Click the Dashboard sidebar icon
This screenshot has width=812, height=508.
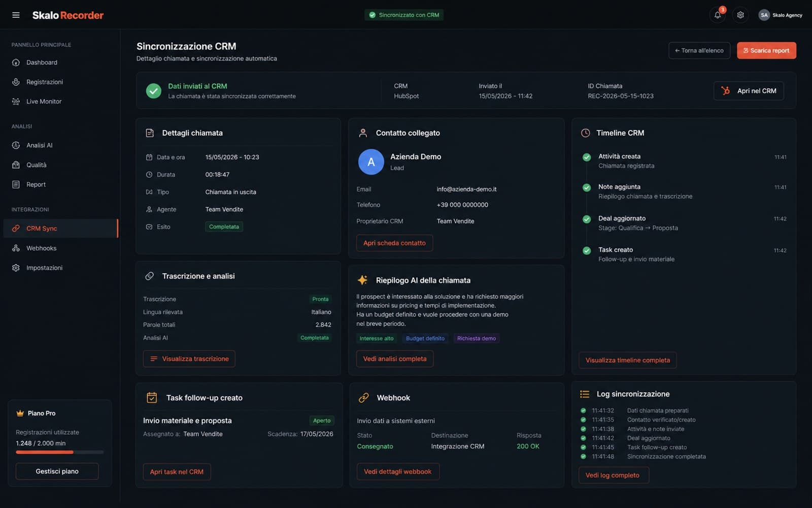(x=16, y=62)
